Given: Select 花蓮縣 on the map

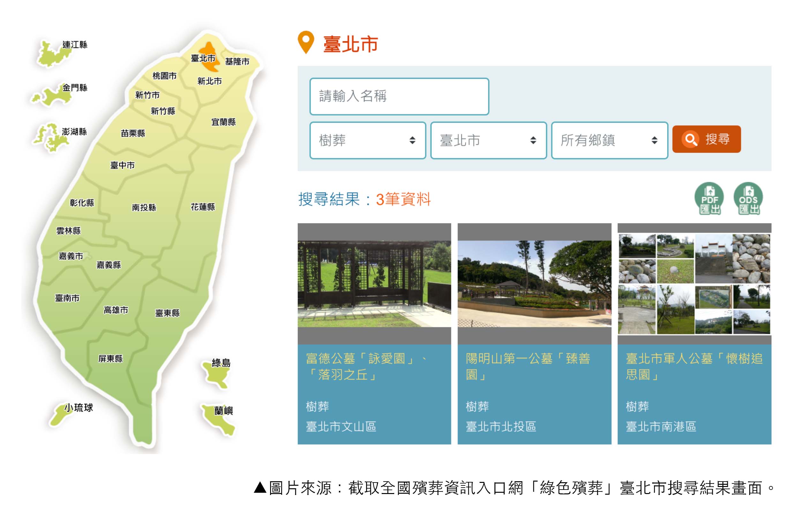Looking at the screenshot, I should 203,207.
